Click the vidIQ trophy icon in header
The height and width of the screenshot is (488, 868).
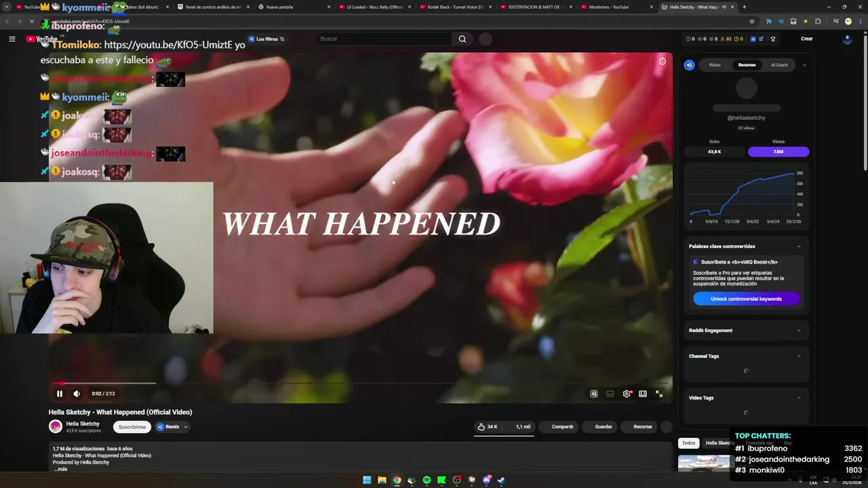773,39
